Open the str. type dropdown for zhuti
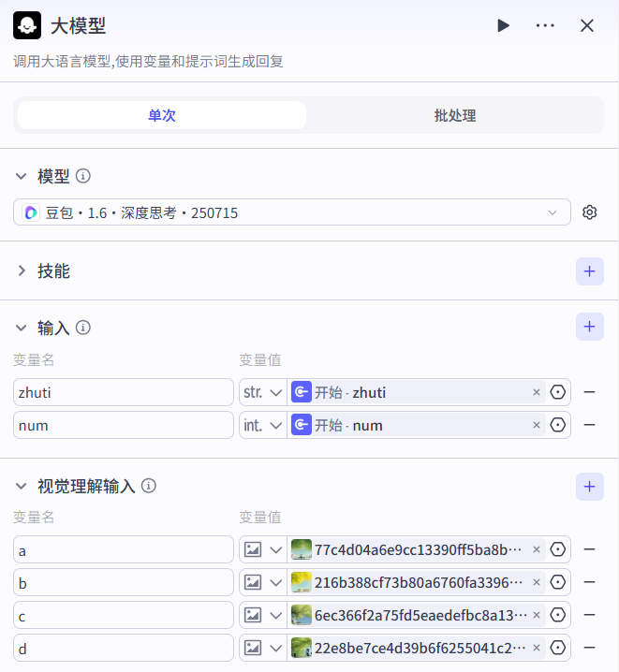Viewport: 619px width, 672px height. [262, 392]
